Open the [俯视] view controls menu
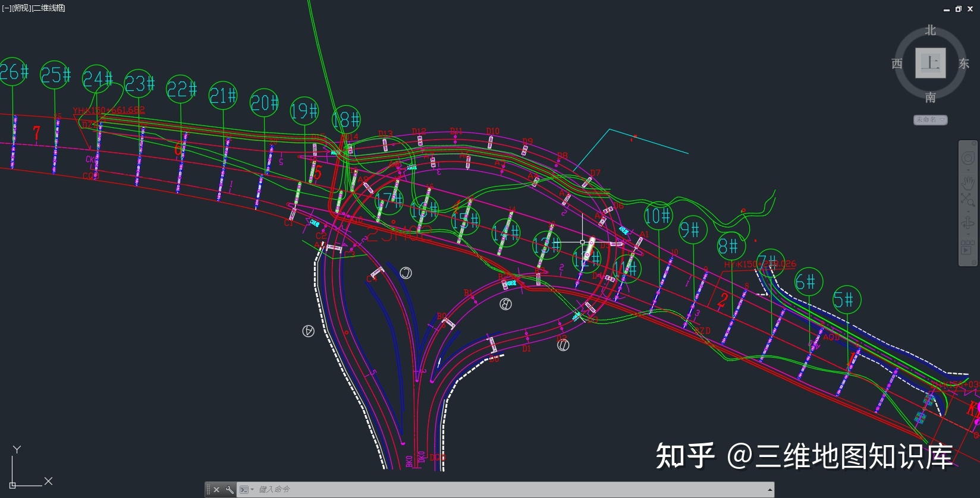 (21, 8)
